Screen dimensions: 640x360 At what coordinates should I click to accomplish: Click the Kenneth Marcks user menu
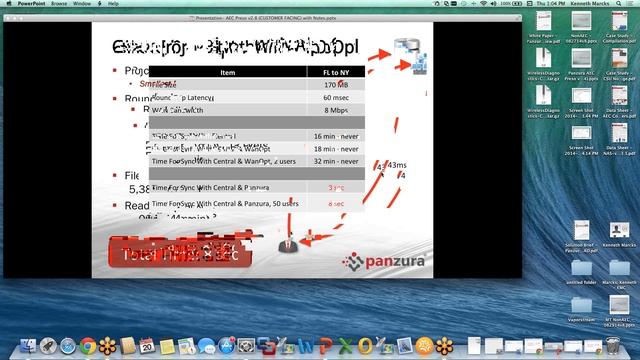(x=589, y=3)
